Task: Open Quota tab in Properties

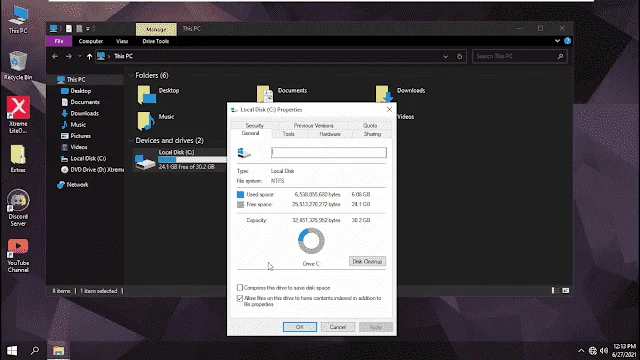Action: 370,125
